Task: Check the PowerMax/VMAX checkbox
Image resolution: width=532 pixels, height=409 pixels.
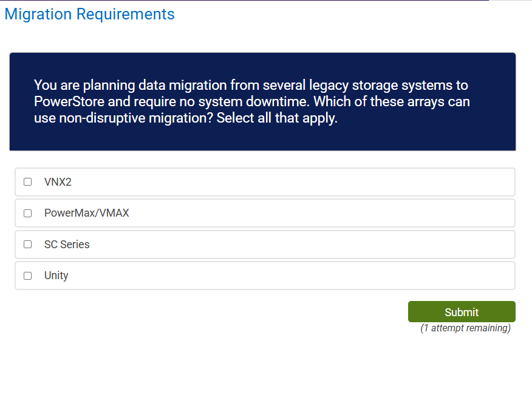Action: pos(27,212)
